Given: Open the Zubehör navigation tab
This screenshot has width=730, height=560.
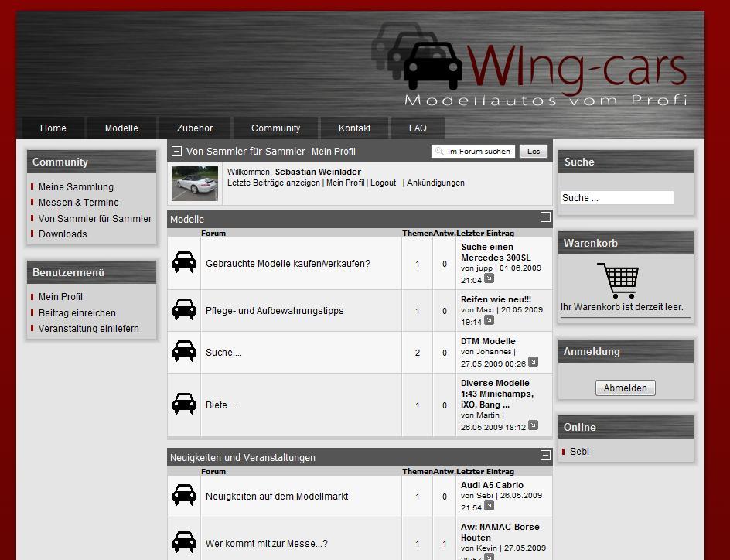Looking at the screenshot, I should coord(194,128).
